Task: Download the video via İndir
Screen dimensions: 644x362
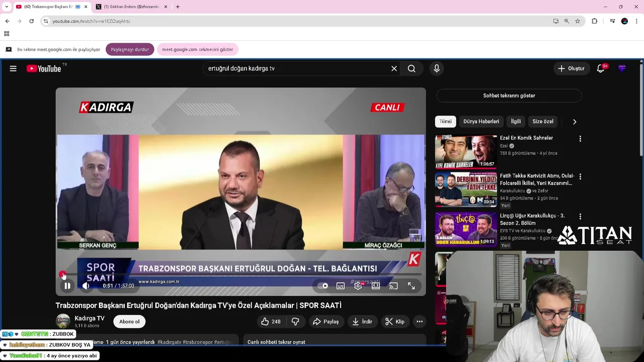Action: pyautogui.click(x=362, y=321)
